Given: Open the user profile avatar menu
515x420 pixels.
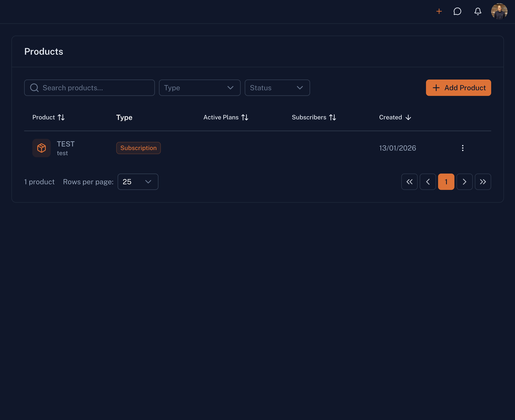Looking at the screenshot, I should click(x=499, y=11).
